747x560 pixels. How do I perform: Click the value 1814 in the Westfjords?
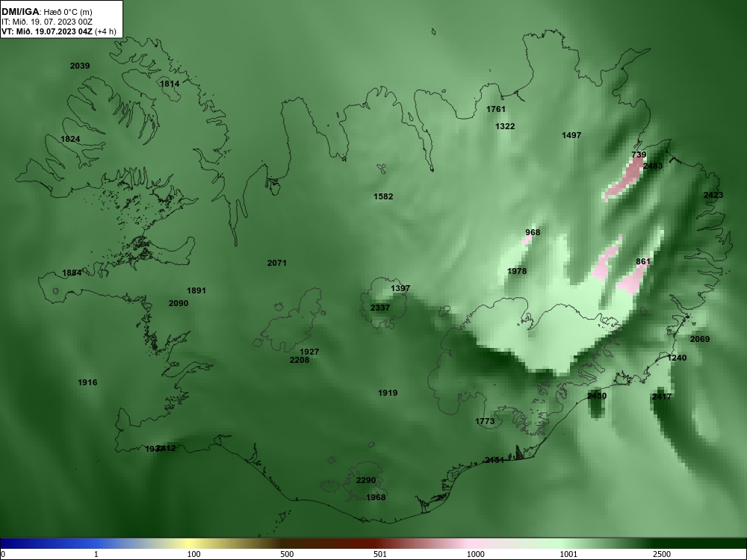tap(169, 84)
